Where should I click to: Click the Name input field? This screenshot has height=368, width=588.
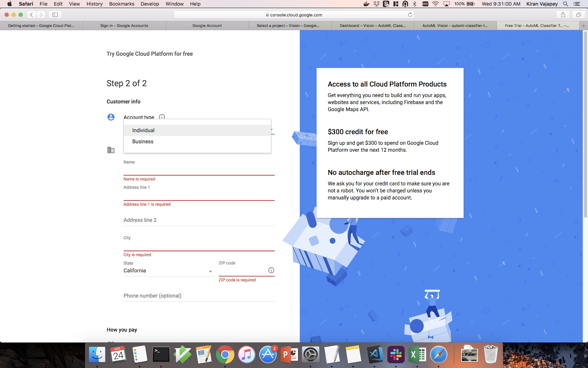tap(199, 170)
